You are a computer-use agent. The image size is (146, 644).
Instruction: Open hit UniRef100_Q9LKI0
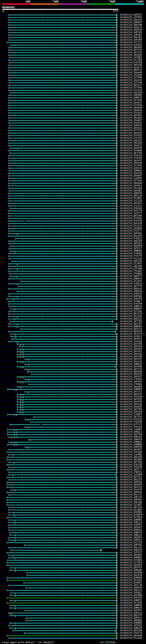(x=131, y=20)
